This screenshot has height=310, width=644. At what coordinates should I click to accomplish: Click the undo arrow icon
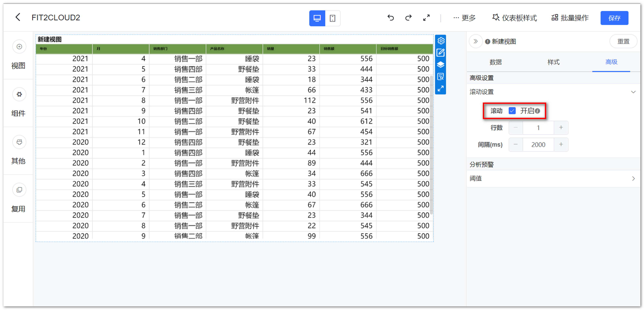click(x=390, y=18)
